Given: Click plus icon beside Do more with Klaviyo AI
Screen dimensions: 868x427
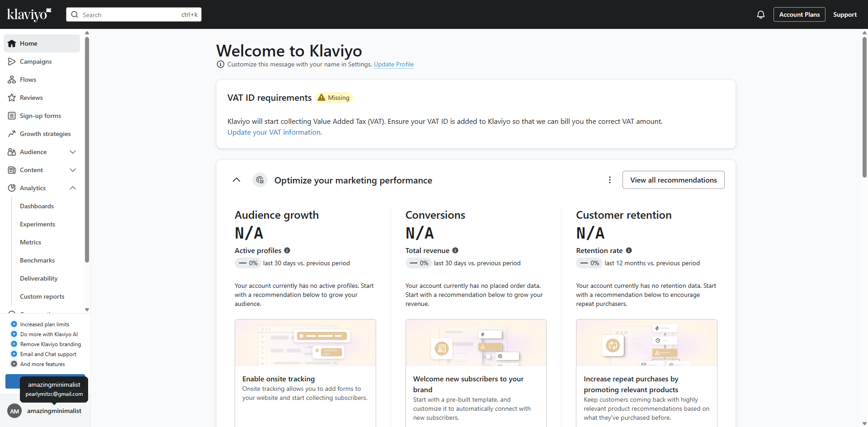Looking at the screenshot, I should (x=14, y=334).
